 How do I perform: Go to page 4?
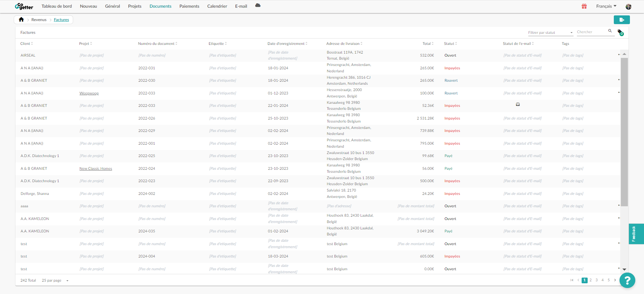tap(603, 280)
